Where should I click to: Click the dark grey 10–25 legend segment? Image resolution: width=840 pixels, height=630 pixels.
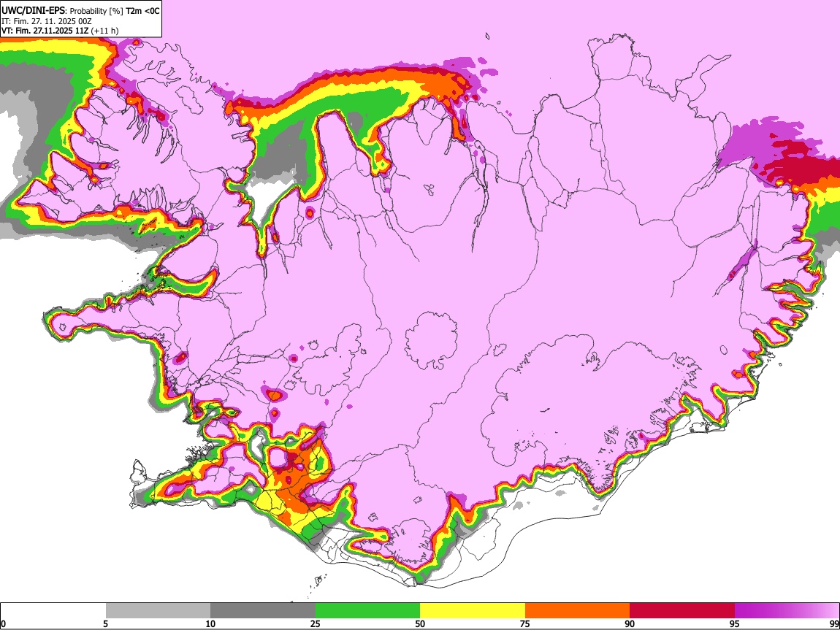coord(263,611)
